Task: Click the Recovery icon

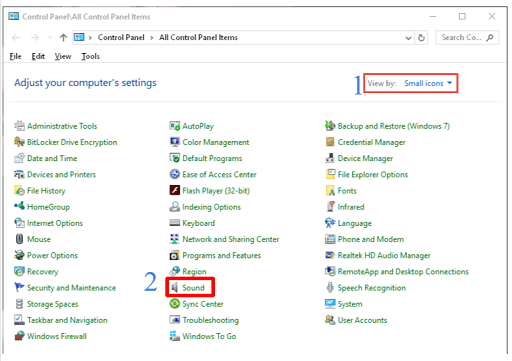Action: click(x=19, y=271)
